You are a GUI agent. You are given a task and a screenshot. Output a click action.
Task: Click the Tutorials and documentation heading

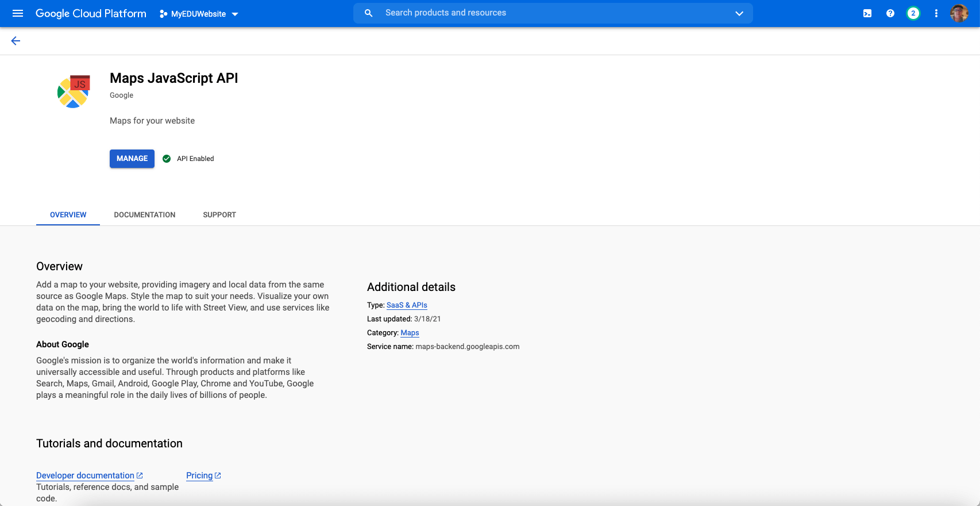(x=109, y=443)
